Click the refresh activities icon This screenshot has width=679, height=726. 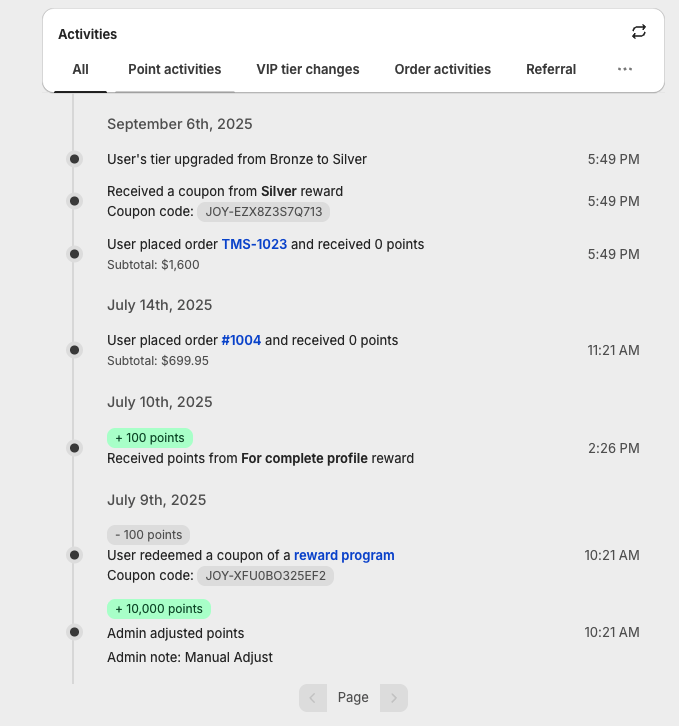[x=639, y=32]
